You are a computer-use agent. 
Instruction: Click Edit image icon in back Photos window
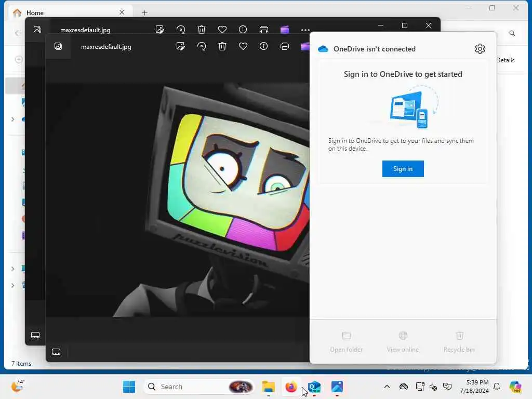pyautogui.click(x=160, y=30)
